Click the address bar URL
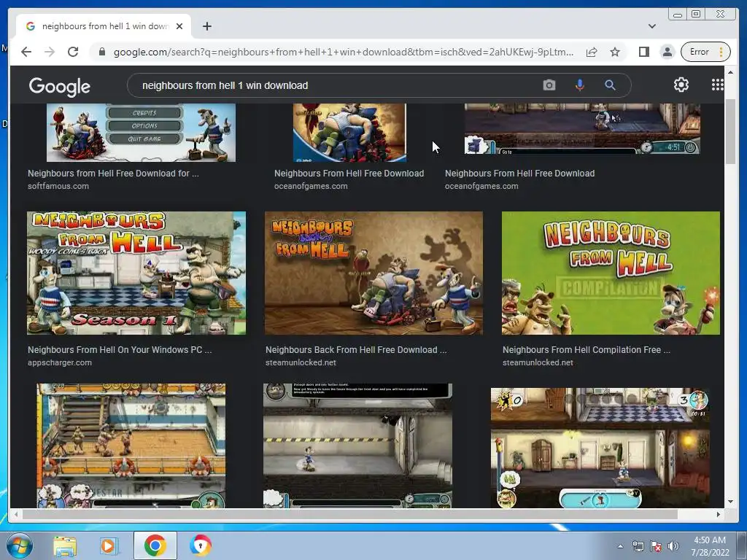 click(343, 52)
